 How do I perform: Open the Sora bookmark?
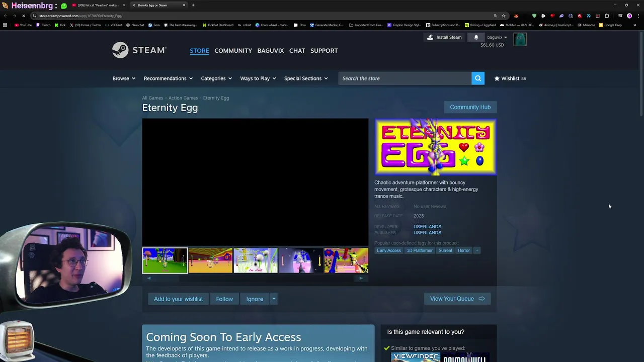154,25
